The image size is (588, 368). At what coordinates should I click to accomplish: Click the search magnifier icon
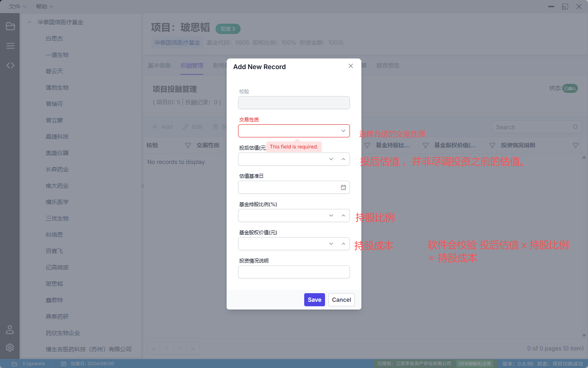pyautogui.click(x=575, y=127)
